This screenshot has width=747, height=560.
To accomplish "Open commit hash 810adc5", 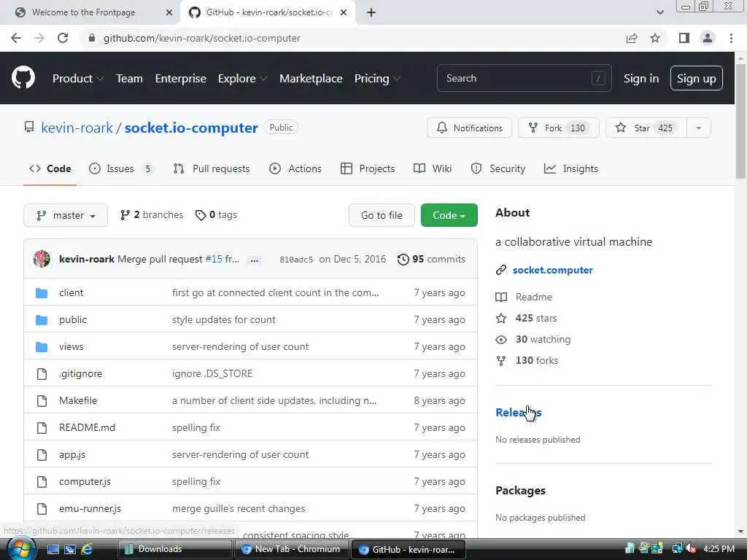I will [296, 260].
